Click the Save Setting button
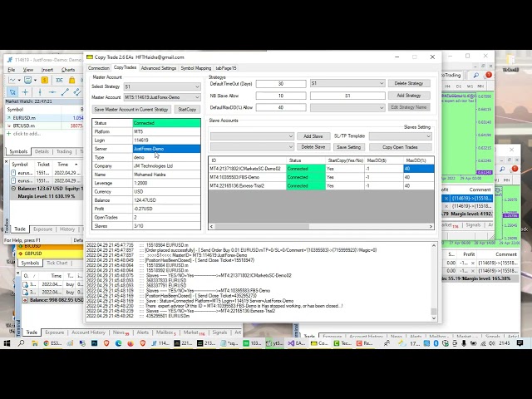 [x=349, y=147]
